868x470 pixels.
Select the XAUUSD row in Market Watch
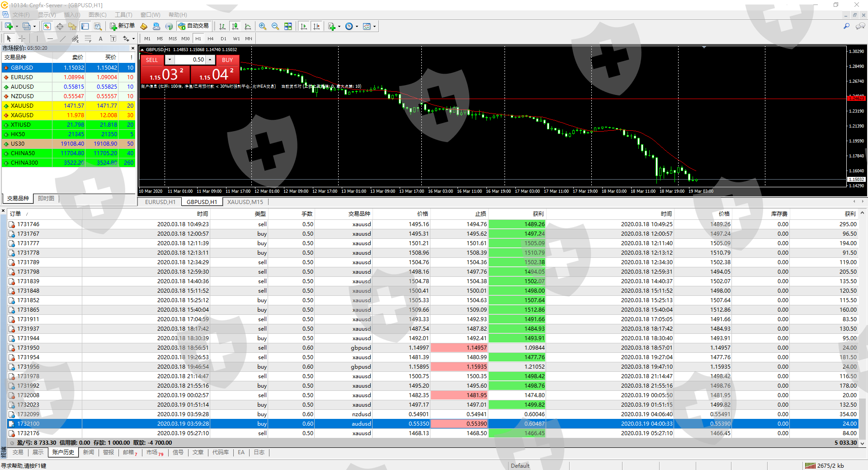pyautogui.click(x=22, y=106)
